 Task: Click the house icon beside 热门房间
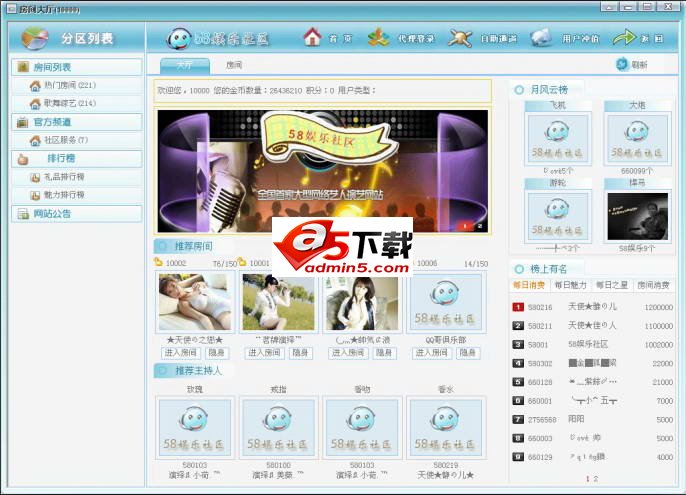coord(35,85)
